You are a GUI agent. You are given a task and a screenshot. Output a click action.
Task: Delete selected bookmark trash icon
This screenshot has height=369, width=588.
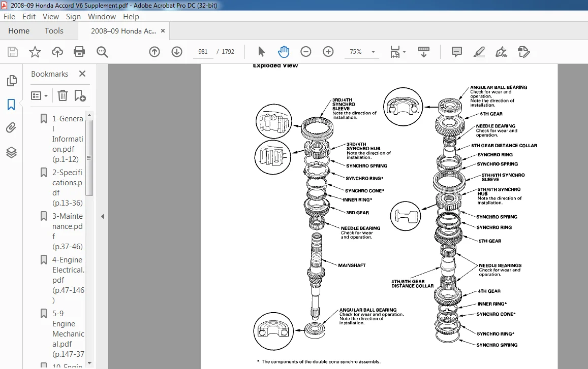[63, 95]
